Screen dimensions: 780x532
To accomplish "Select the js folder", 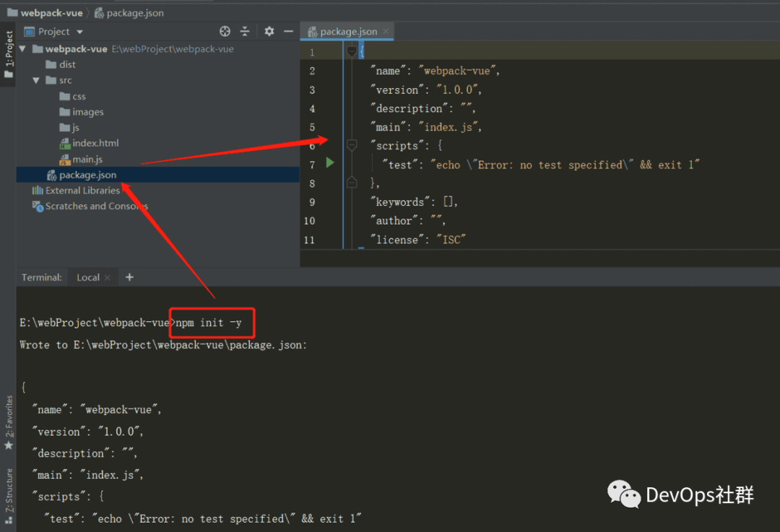I will (69, 128).
